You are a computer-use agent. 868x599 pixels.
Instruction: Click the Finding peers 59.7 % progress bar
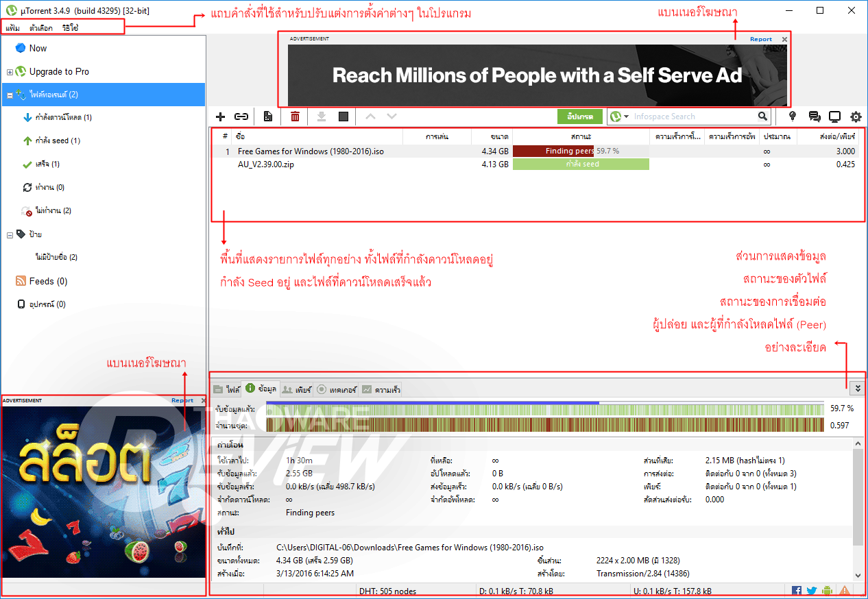[x=581, y=151]
